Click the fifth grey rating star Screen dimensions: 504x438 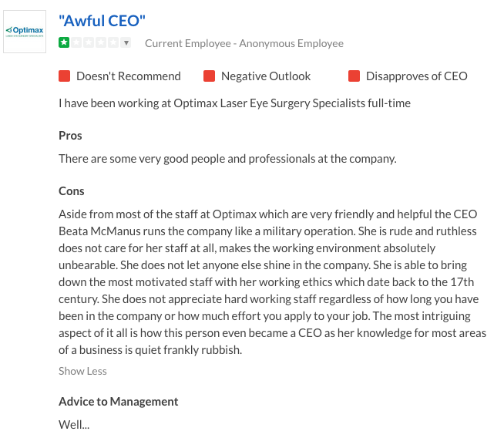pyautogui.click(x=113, y=42)
